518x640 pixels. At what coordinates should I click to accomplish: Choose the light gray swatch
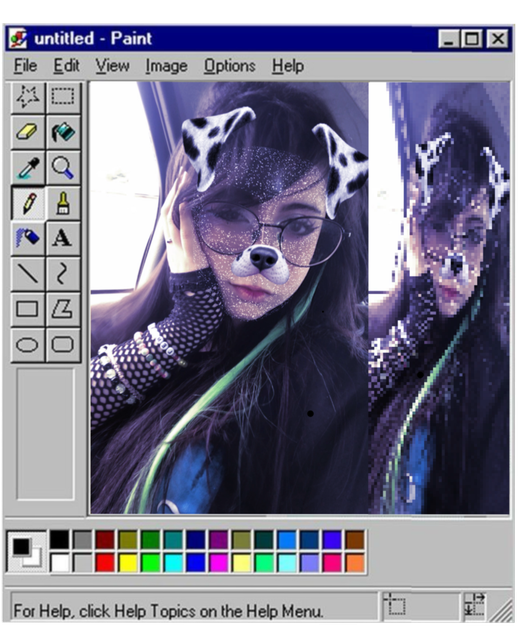82,562
